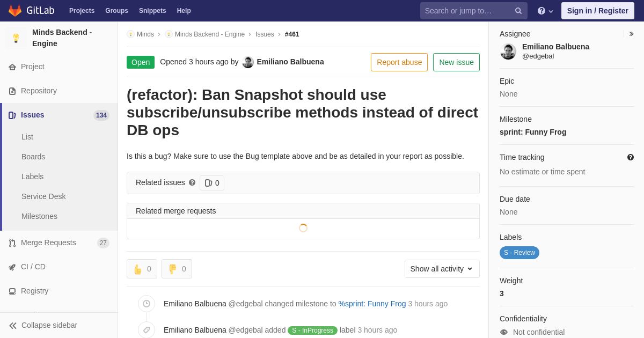Open the Snippets menu item
The image size is (644, 338).
(152, 11)
